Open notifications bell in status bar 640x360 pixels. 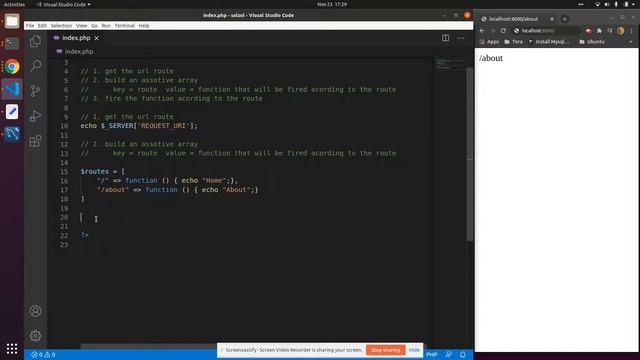pos(462,355)
